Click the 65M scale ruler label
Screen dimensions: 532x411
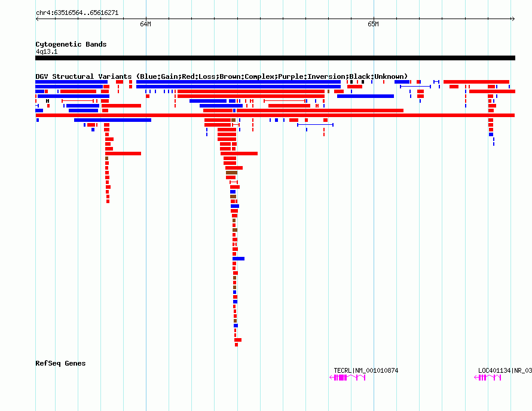(373, 24)
